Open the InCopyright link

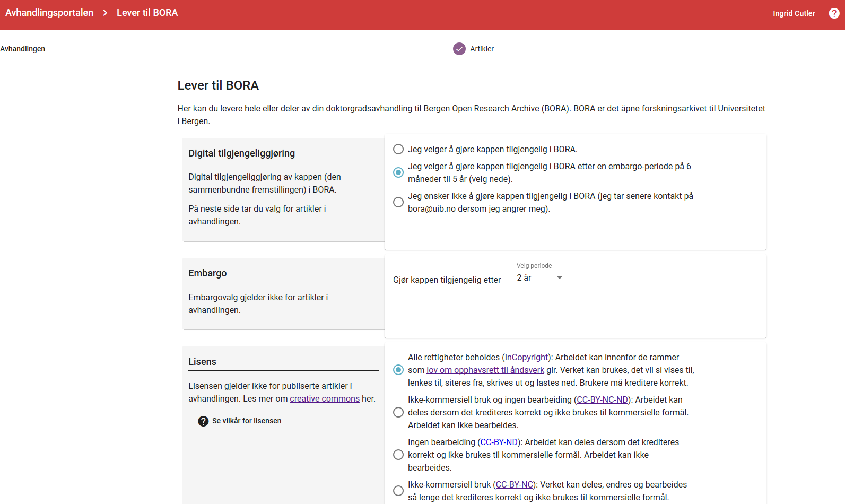click(526, 358)
